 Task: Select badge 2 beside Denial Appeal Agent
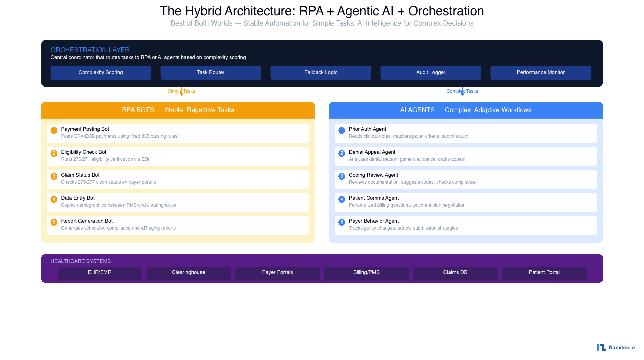[x=341, y=153]
